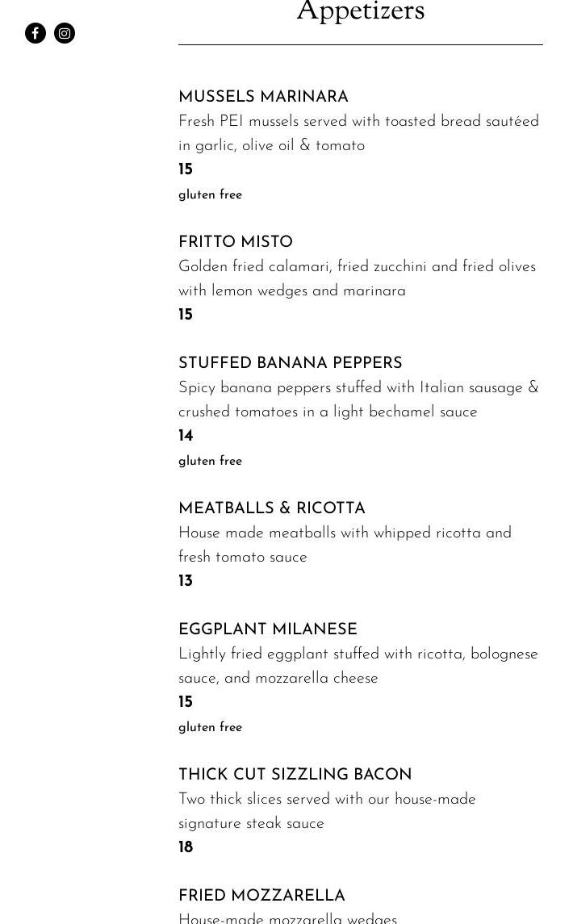Click the Thick Cut Sizzling Bacon title
573x924 pixels.
point(295,776)
